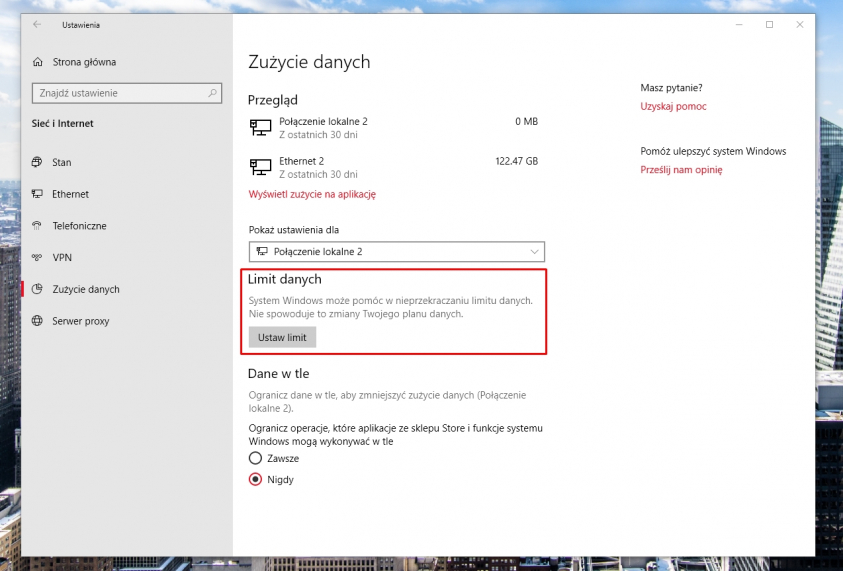Viewport: 843px width, 571px height.
Task: Click the monitor icon beside Ethernet in sidebar
Action: pyautogui.click(x=37, y=194)
